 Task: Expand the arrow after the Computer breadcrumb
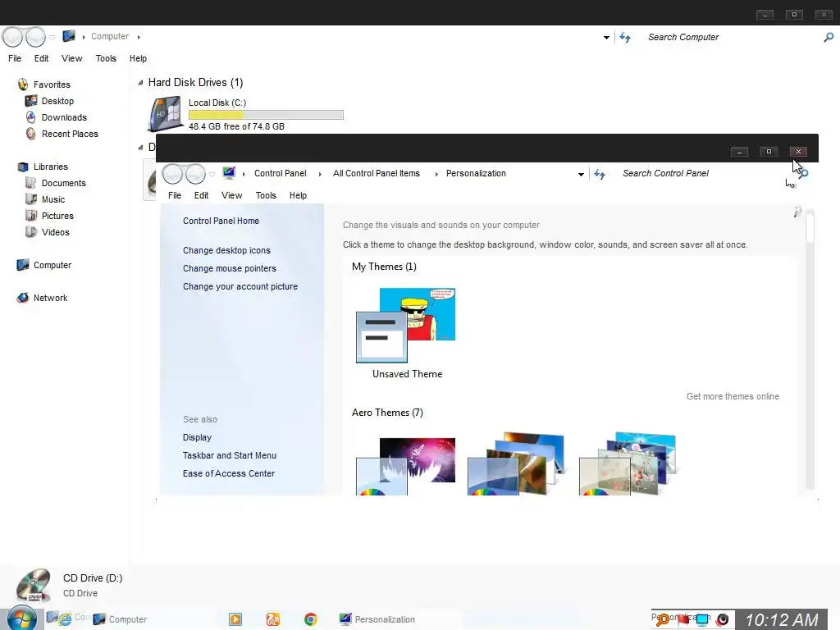point(139,37)
